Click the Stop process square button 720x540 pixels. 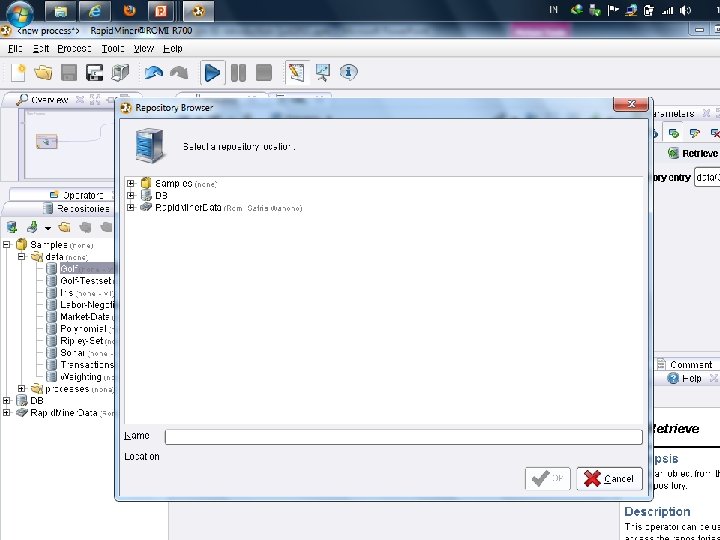tap(264, 73)
